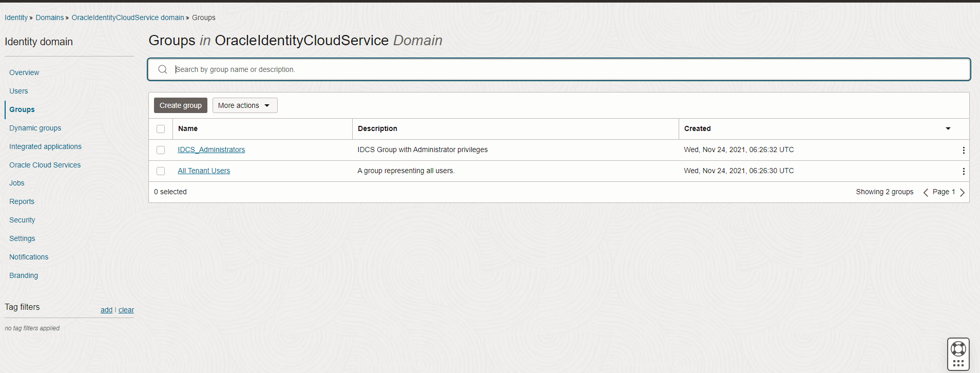This screenshot has height=373, width=980.
Task: Open Security in the sidebar
Action: (22, 220)
